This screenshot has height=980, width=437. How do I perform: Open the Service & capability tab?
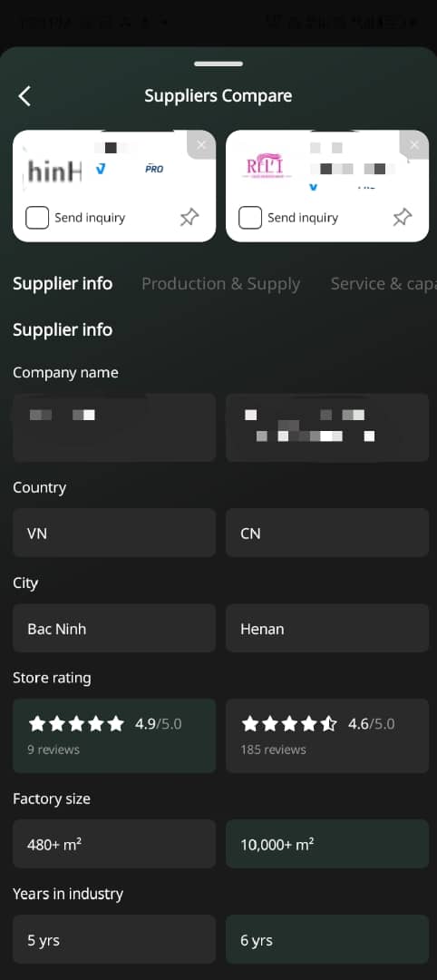coord(384,284)
